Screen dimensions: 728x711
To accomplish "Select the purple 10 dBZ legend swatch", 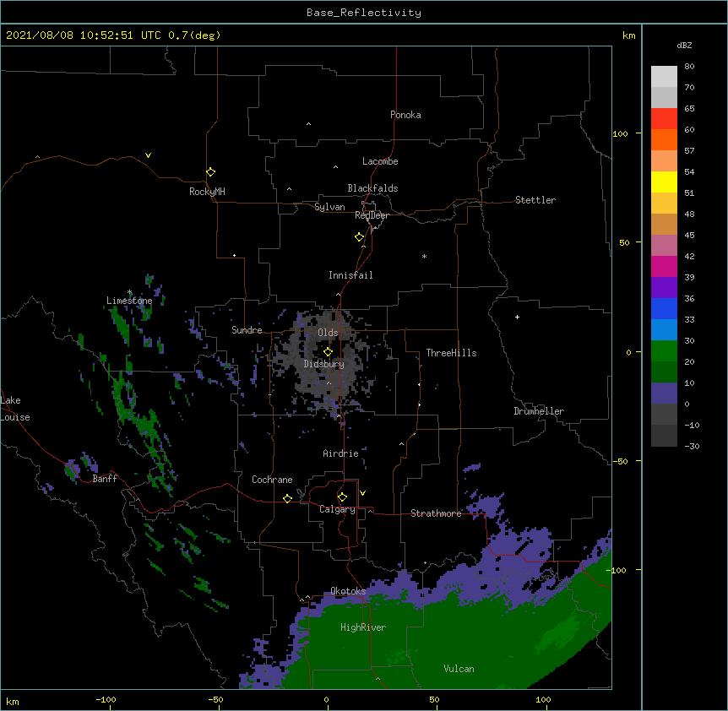I will click(664, 393).
